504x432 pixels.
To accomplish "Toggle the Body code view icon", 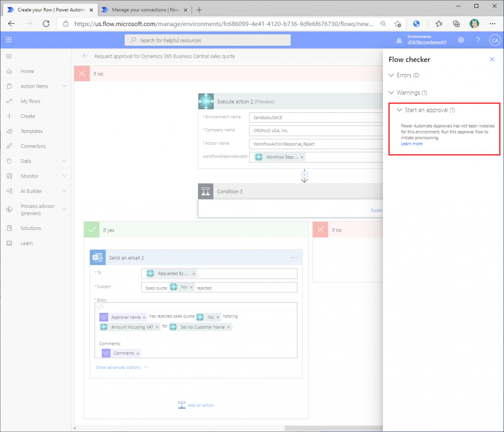I will [x=100, y=307].
